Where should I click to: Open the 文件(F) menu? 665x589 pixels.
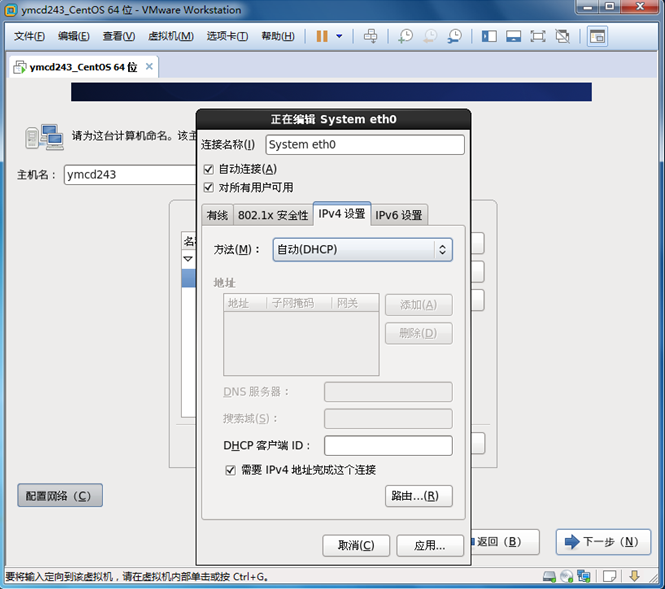(x=29, y=36)
